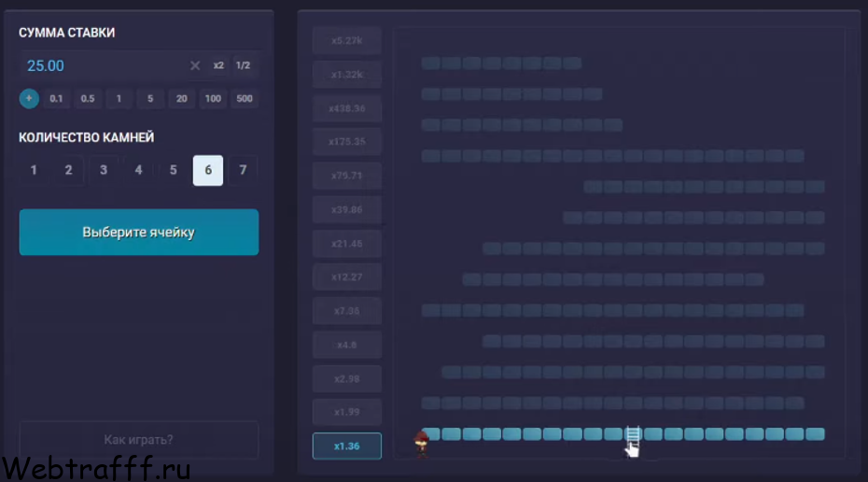868x482 pixels.
Task: Add 500 to the bet amount
Action: tap(245, 99)
